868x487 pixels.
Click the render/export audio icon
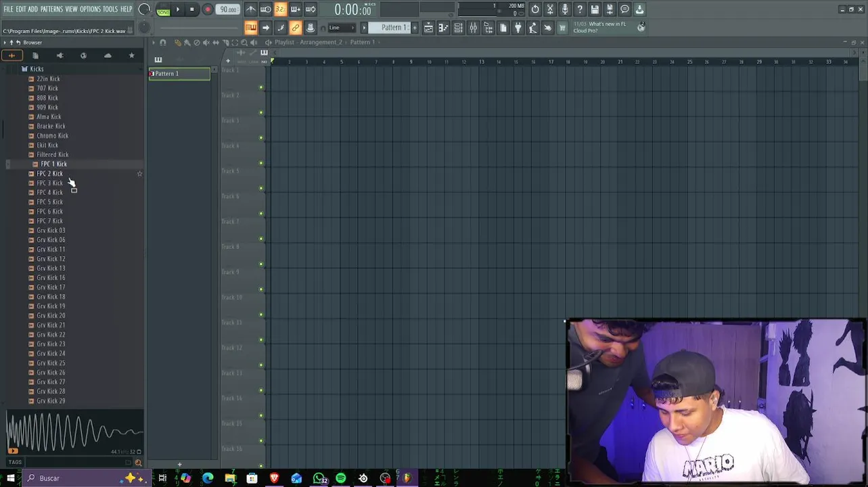[610, 9]
